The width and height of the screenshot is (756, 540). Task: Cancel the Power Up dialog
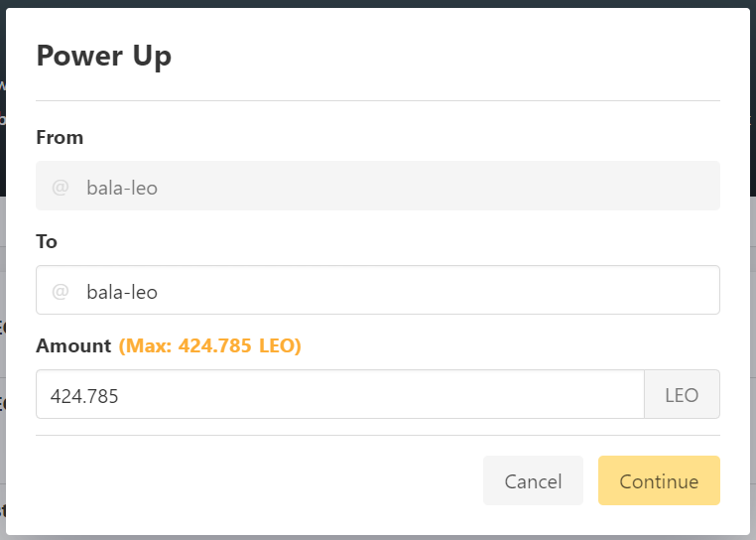533,481
